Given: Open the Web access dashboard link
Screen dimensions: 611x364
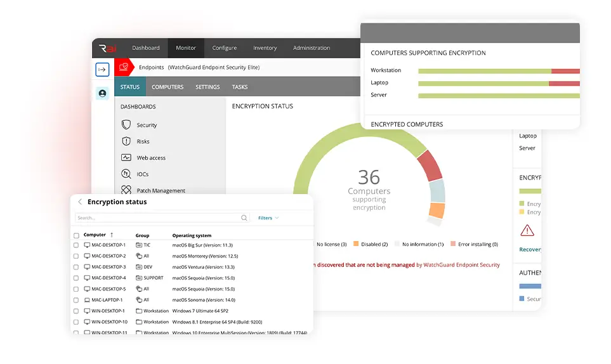Looking at the screenshot, I should pyautogui.click(x=151, y=158).
